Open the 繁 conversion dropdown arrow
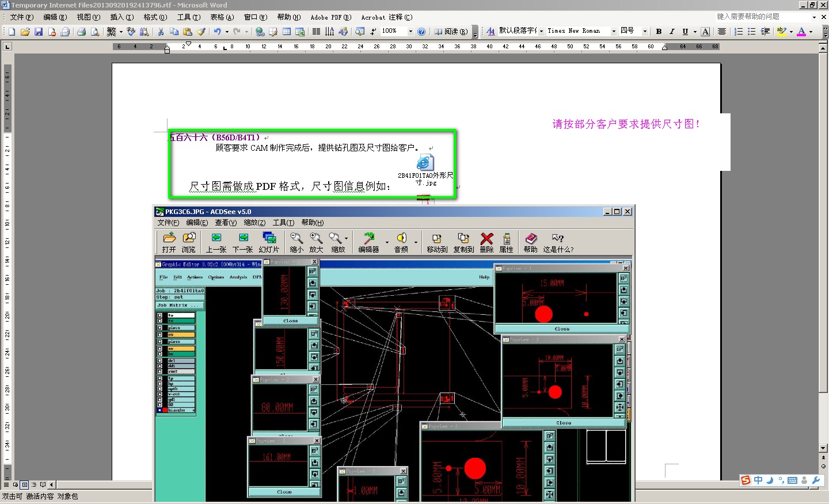The width and height of the screenshot is (829, 504). point(121,32)
